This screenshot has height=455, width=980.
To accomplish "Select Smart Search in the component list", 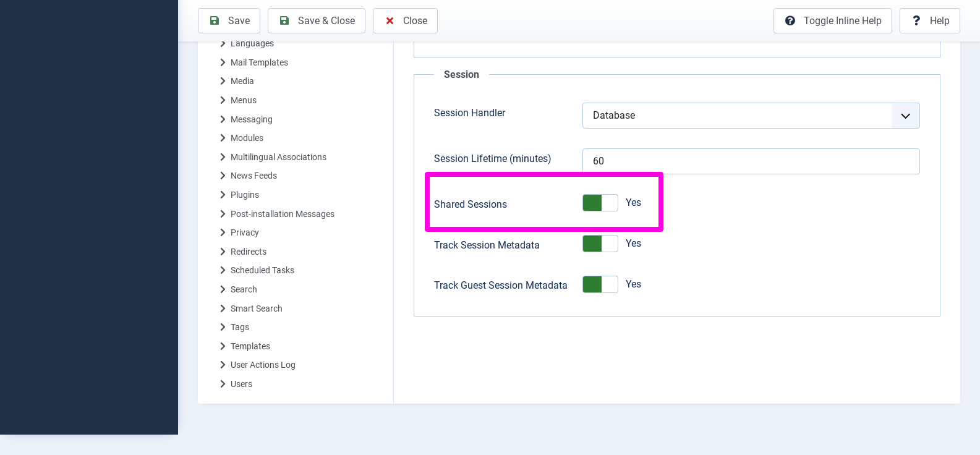I will pyautogui.click(x=257, y=308).
